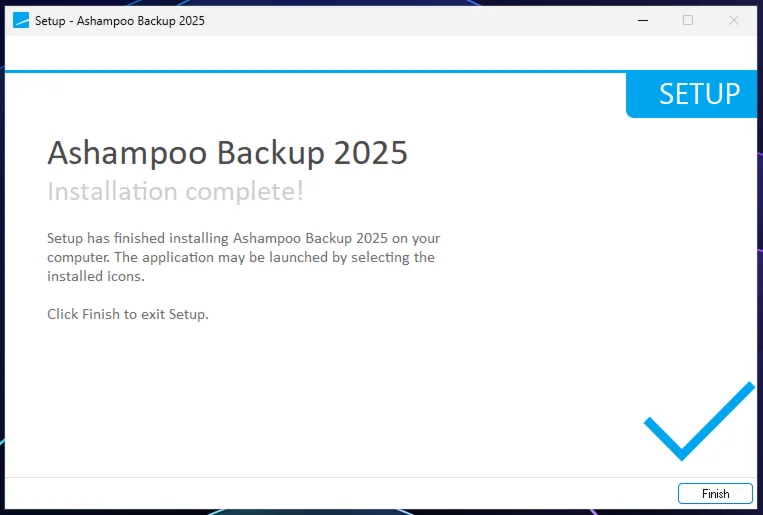Click the Ashampoo logo in title bar
This screenshot has width=763, height=515.
pyautogui.click(x=21, y=20)
